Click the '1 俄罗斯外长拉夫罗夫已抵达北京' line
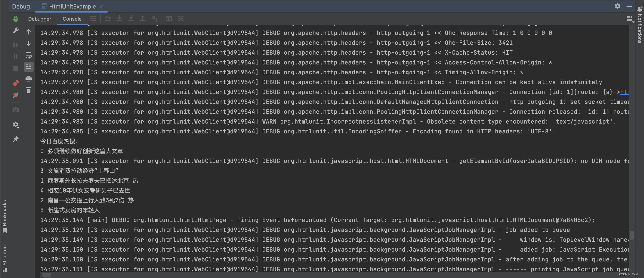Image resolution: width=644 pixels, height=278 pixels. coord(89,180)
